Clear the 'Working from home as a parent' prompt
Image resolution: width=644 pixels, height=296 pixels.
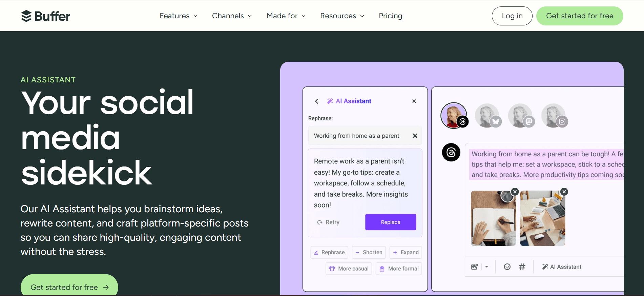(415, 136)
